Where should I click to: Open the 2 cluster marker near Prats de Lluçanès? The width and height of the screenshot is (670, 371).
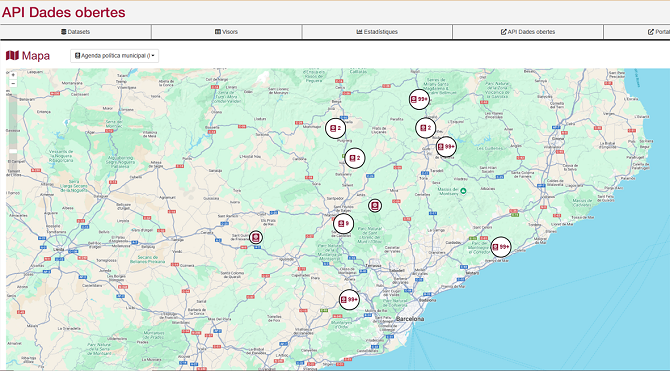[426, 128]
